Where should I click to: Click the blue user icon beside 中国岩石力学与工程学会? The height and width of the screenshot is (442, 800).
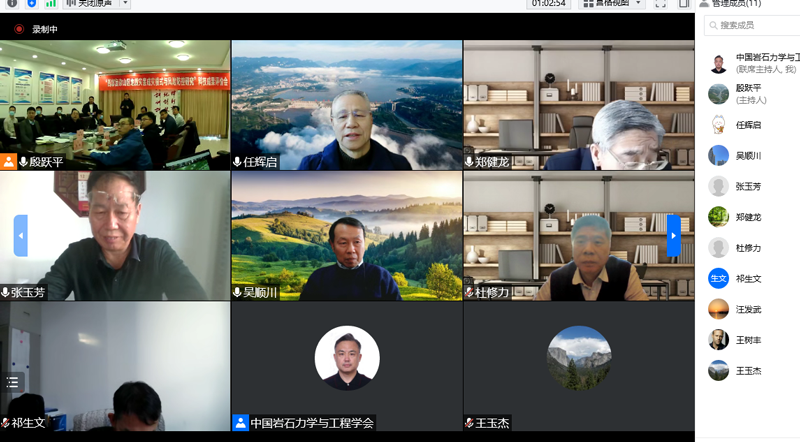point(240,423)
